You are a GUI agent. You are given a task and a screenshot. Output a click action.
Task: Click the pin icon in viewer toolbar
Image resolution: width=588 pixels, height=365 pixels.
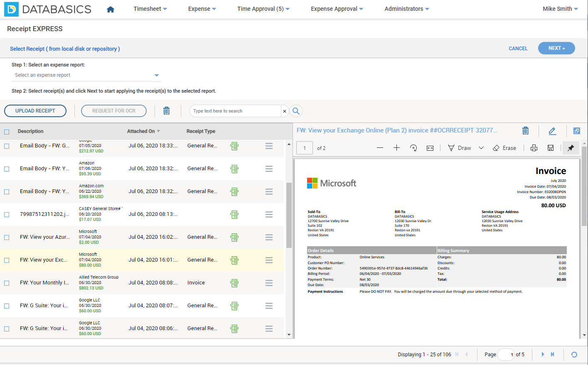[x=571, y=148]
